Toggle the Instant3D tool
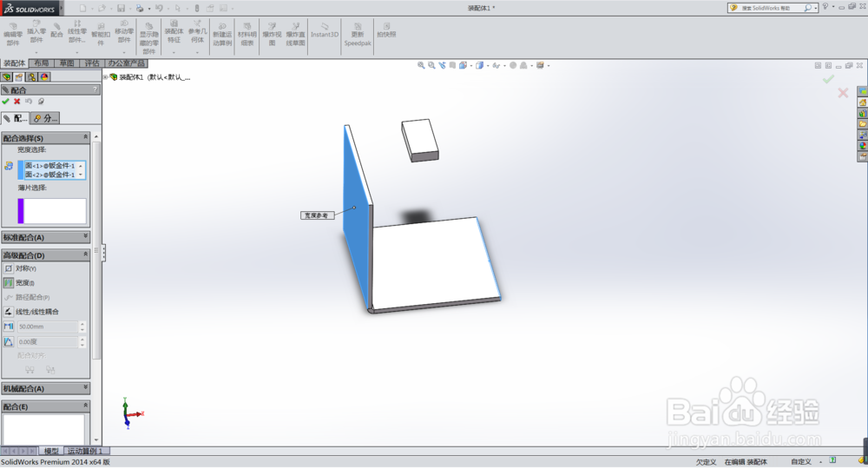The width and height of the screenshot is (868, 469). [325, 30]
